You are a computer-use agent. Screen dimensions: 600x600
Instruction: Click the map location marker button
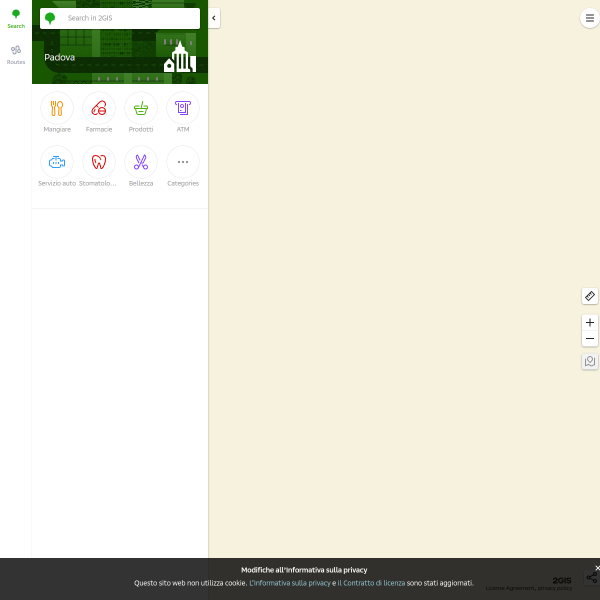pyautogui.click(x=590, y=361)
